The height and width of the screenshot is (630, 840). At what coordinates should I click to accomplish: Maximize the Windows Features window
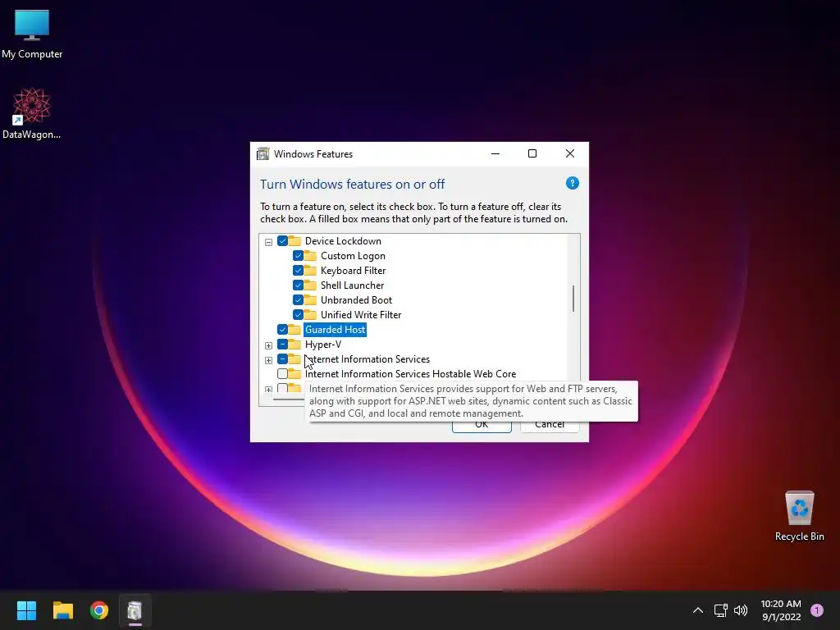pos(532,153)
